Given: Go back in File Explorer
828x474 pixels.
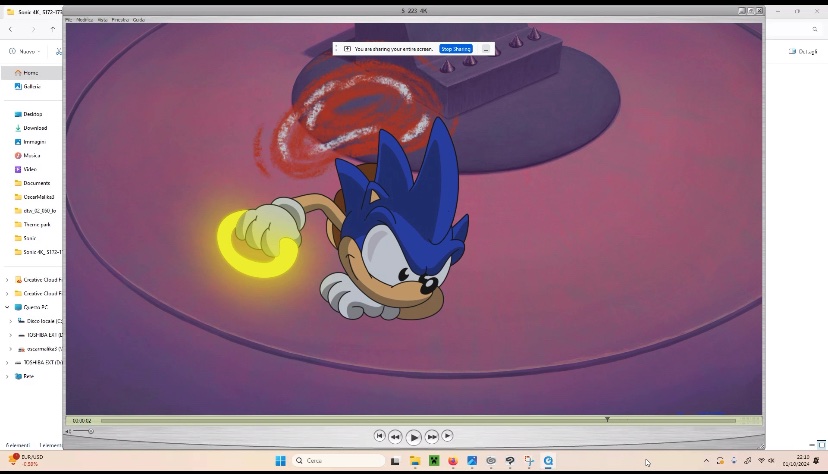Looking at the screenshot, I should coord(11,29).
